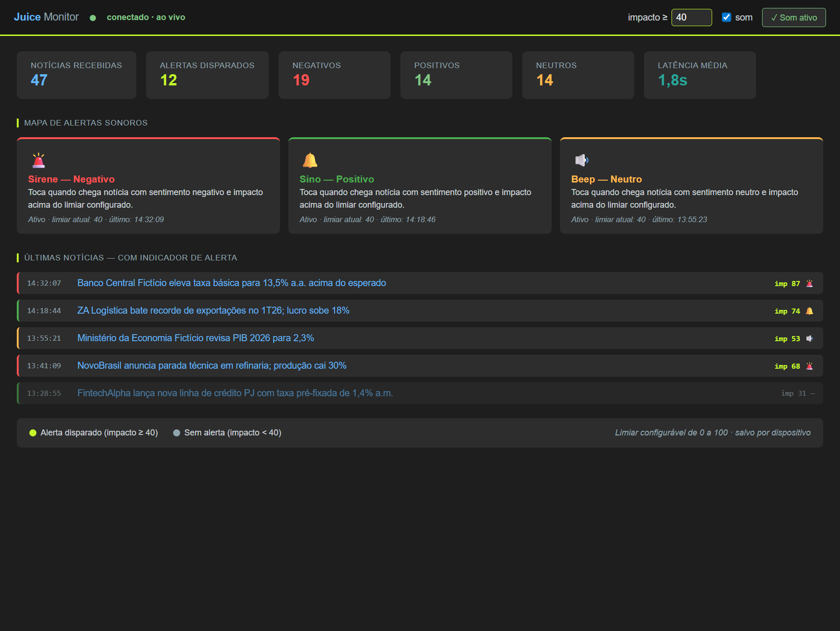The image size is (840, 631).
Task: Select the Negativos 19 stat card
Action: click(x=335, y=75)
